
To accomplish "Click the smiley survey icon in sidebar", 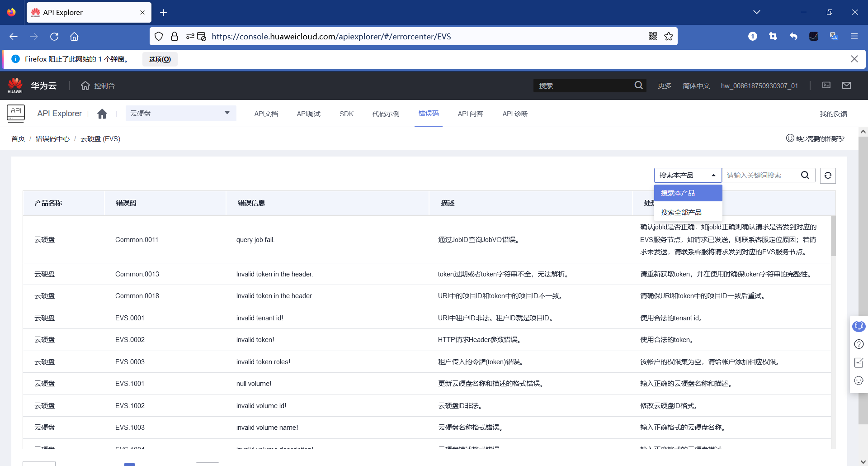I will point(859,380).
